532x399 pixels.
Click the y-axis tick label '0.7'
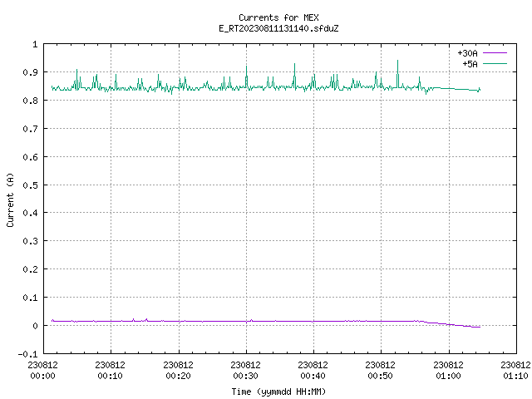pyautogui.click(x=30, y=129)
